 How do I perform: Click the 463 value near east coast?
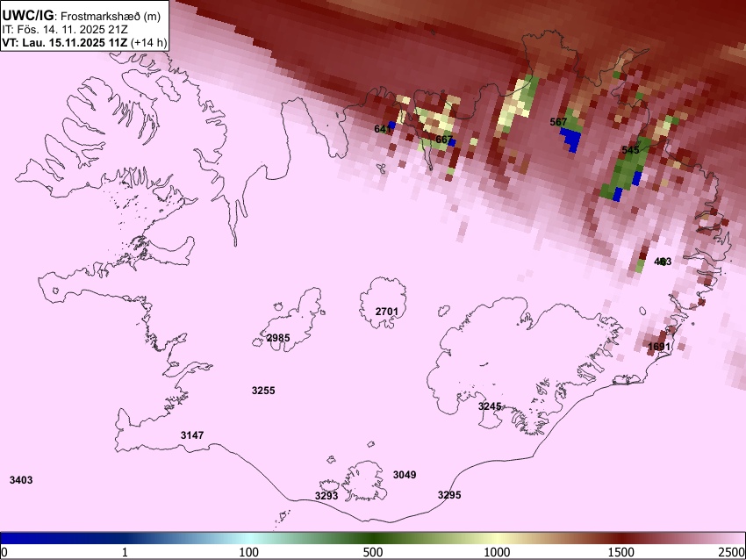(663, 262)
